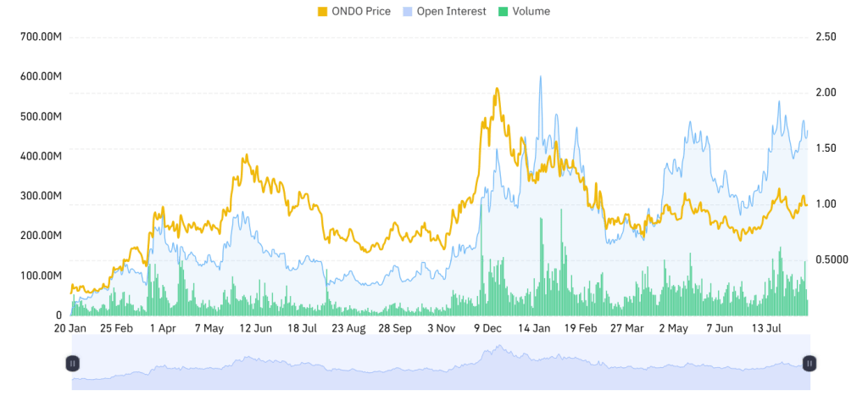868x418 pixels.
Task: Grab the right range slider handle
Action: tap(810, 364)
